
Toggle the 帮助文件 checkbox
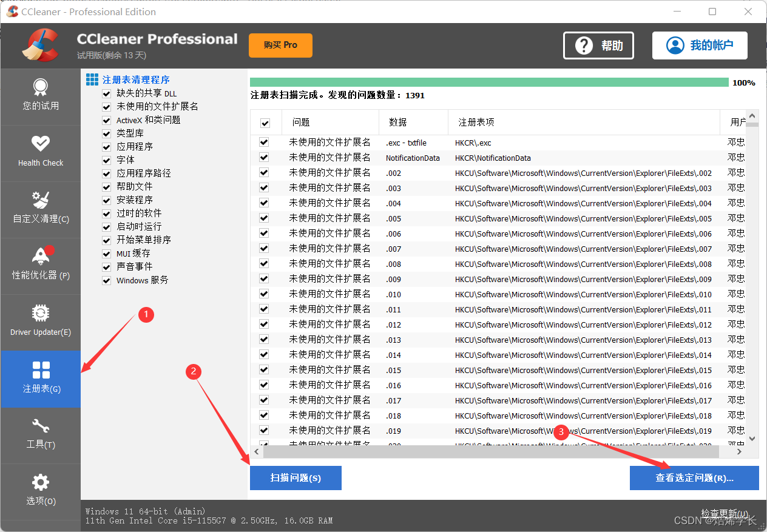pos(107,187)
